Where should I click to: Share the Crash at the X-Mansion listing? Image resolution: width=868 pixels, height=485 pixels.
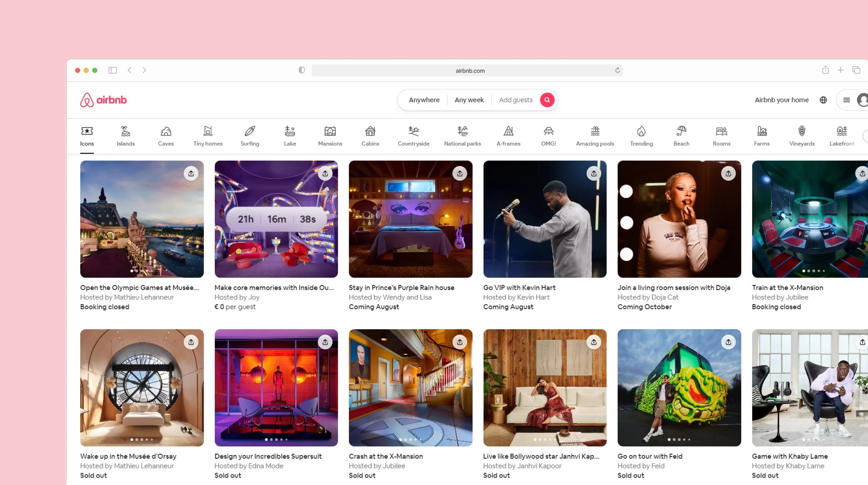tap(460, 342)
